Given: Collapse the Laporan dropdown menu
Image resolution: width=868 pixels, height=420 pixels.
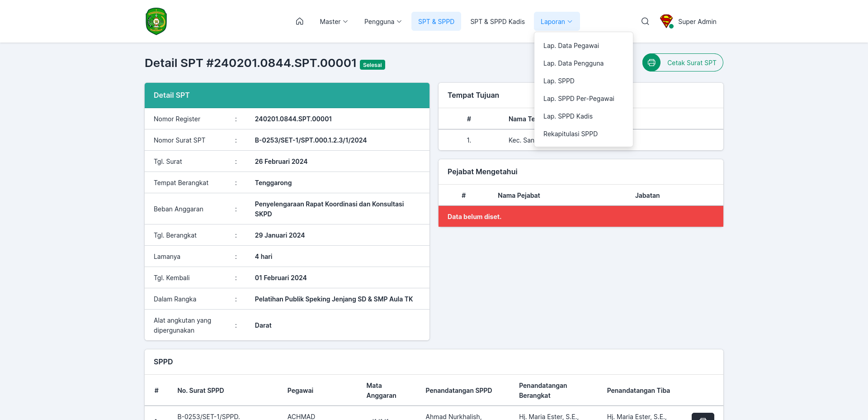Looking at the screenshot, I should click(557, 21).
